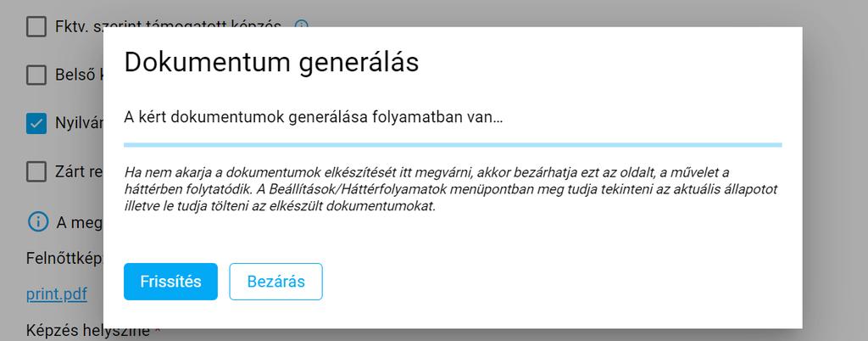Click the Dokumentum generálás dialog title

(x=271, y=62)
